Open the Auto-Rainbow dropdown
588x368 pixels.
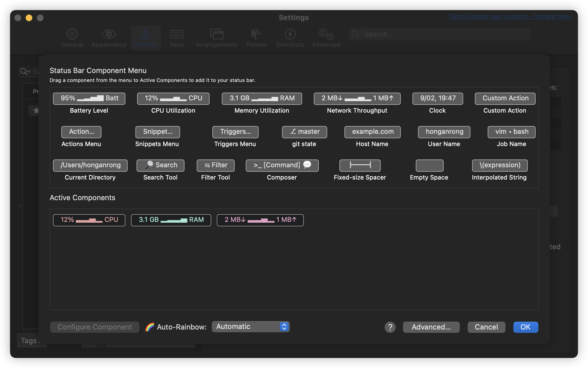251,327
